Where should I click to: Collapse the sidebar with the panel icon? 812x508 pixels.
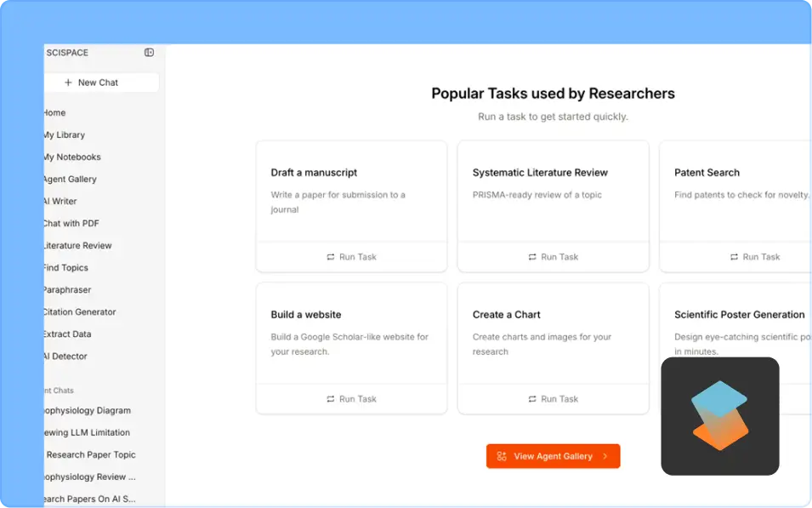coord(149,53)
